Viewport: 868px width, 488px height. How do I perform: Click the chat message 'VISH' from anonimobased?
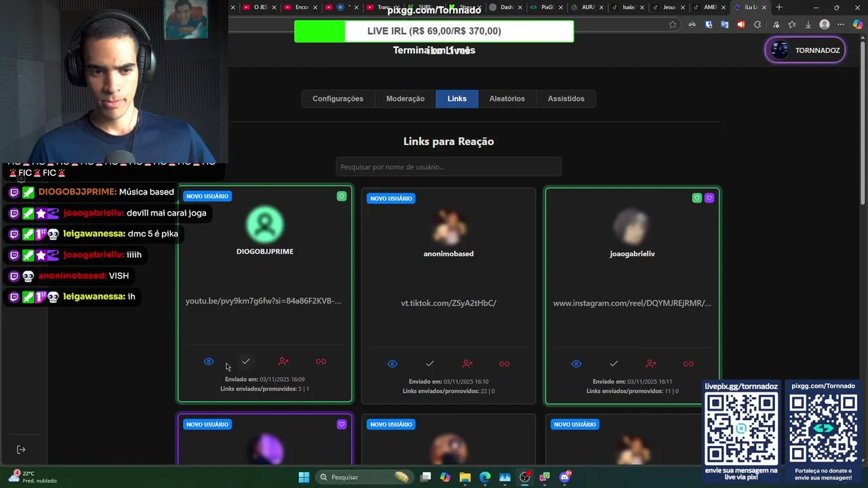pyautogui.click(x=119, y=276)
